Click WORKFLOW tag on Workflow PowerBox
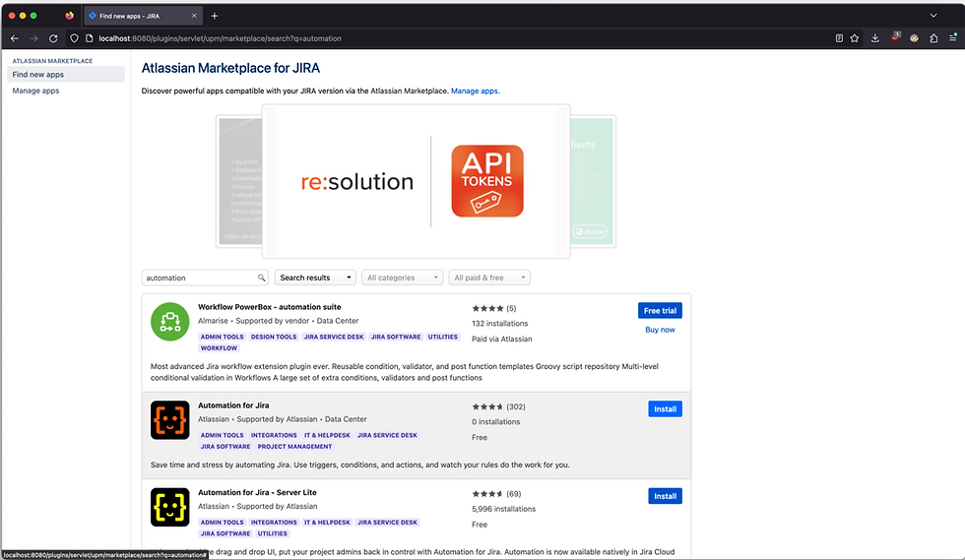This screenshot has height=560, width=965. 219,347
